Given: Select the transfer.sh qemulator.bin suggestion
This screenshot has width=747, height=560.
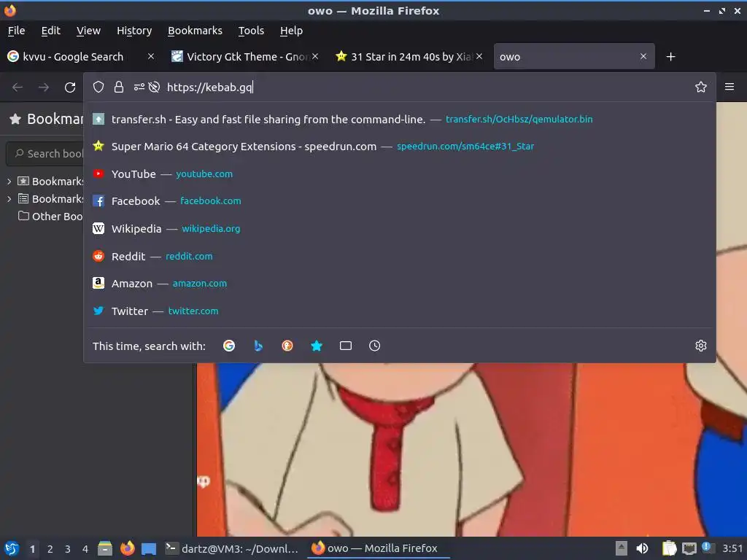Looking at the screenshot, I should tap(400, 119).
